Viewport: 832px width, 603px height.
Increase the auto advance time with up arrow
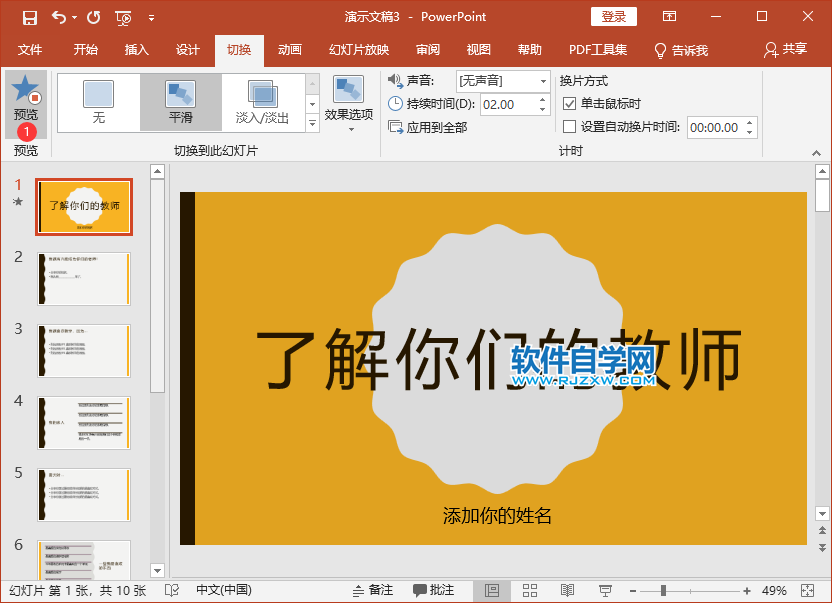(749, 123)
